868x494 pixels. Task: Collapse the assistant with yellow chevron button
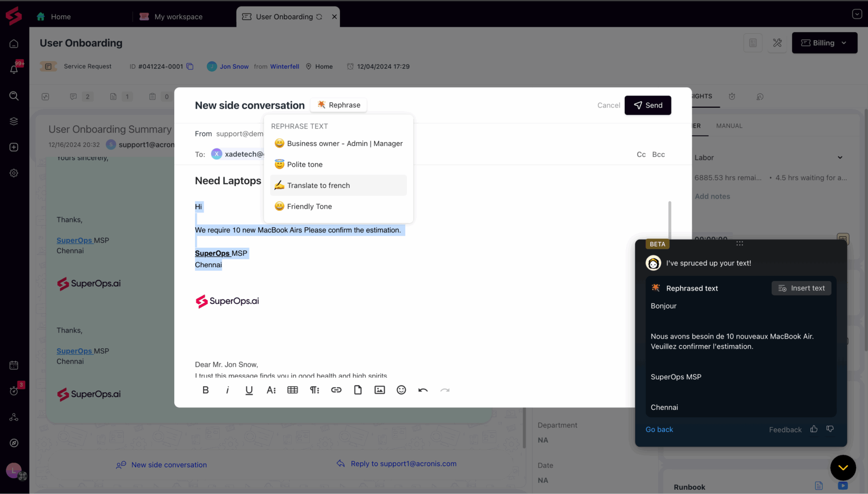tap(843, 468)
